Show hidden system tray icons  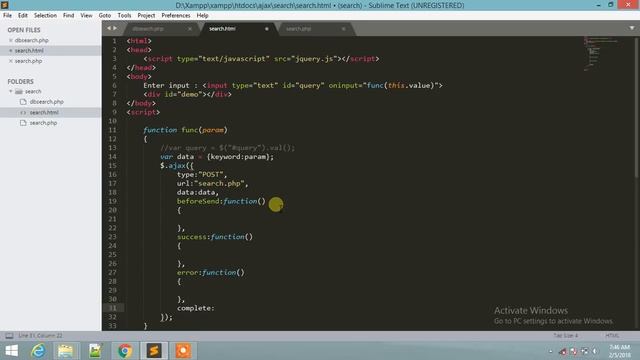click(551, 351)
